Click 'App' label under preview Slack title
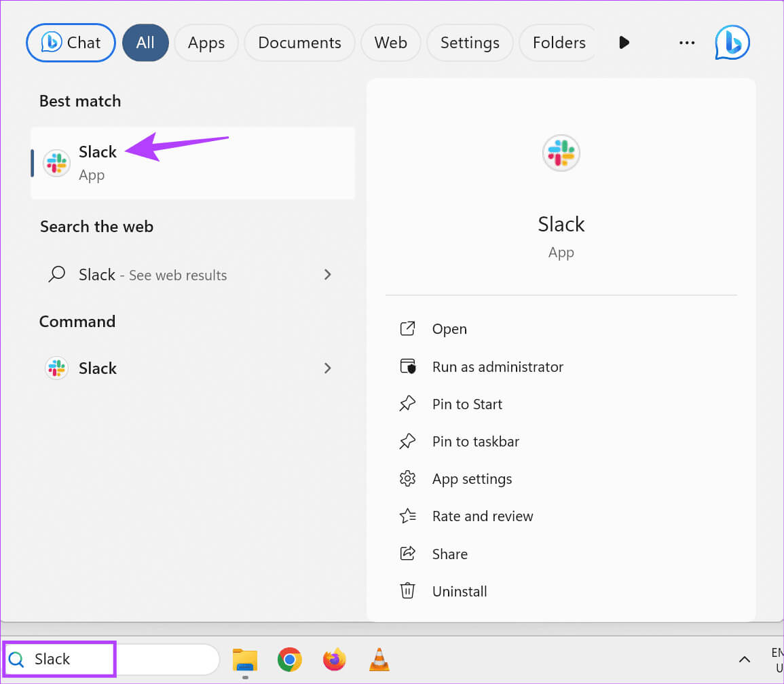The width and height of the screenshot is (784, 684). [x=561, y=252]
